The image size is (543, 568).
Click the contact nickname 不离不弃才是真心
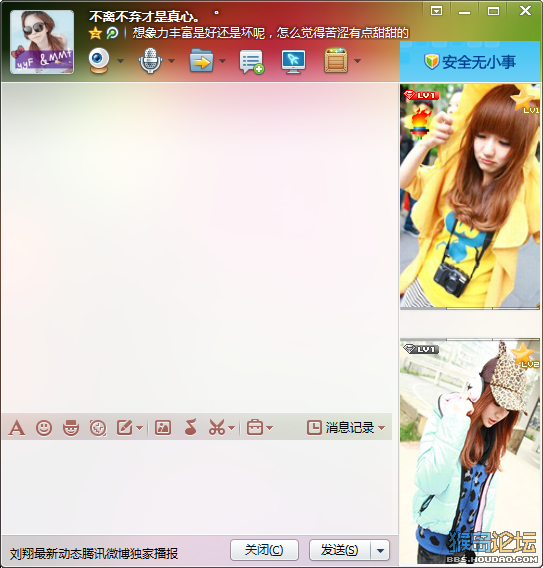[144, 17]
